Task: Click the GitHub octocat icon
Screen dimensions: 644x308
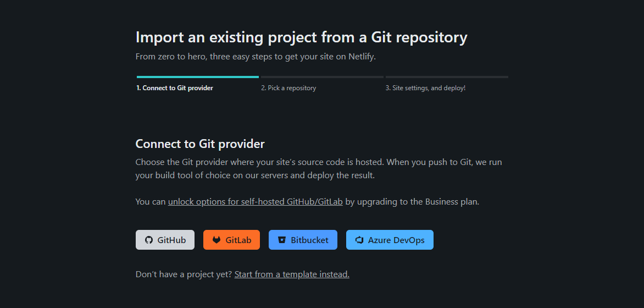Action: (x=148, y=240)
